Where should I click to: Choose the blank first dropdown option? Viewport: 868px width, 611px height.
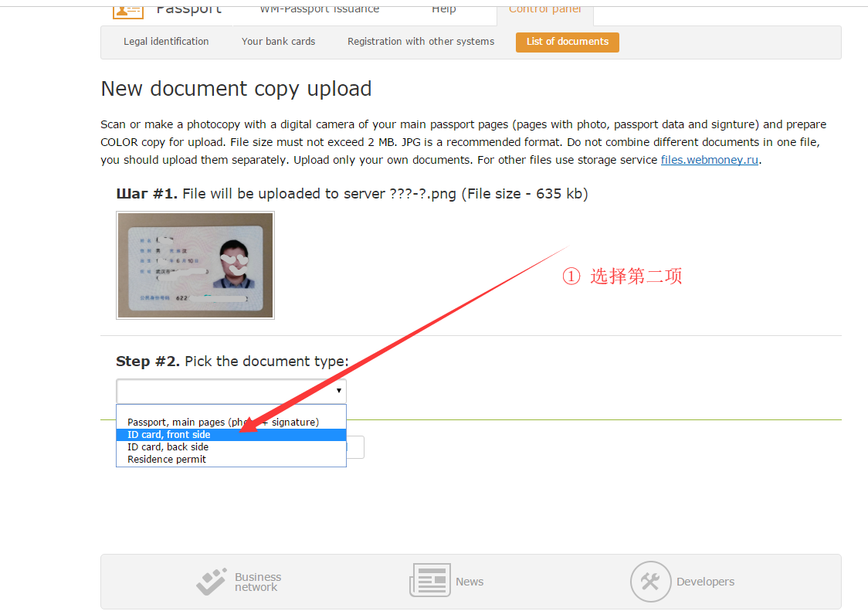pos(230,411)
